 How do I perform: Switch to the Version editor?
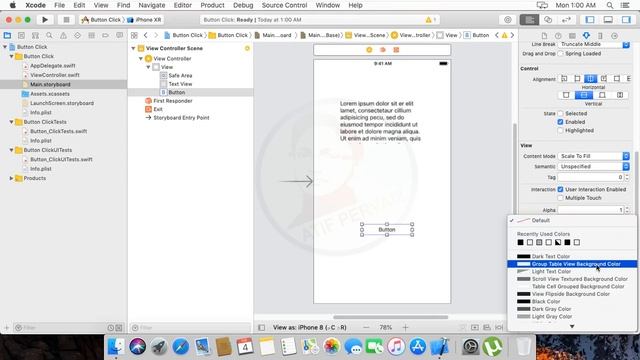coord(567,20)
